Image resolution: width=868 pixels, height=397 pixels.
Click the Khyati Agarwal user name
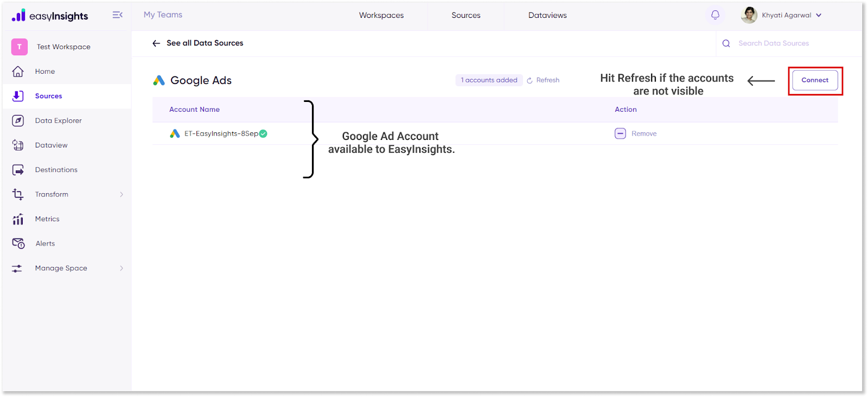tap(786, 15)
